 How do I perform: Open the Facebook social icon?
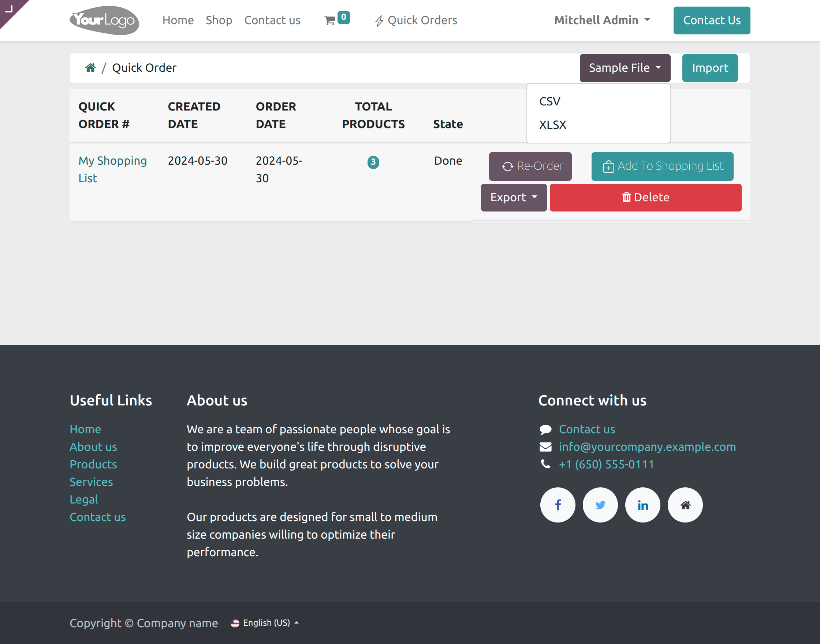tap(558, 505)
